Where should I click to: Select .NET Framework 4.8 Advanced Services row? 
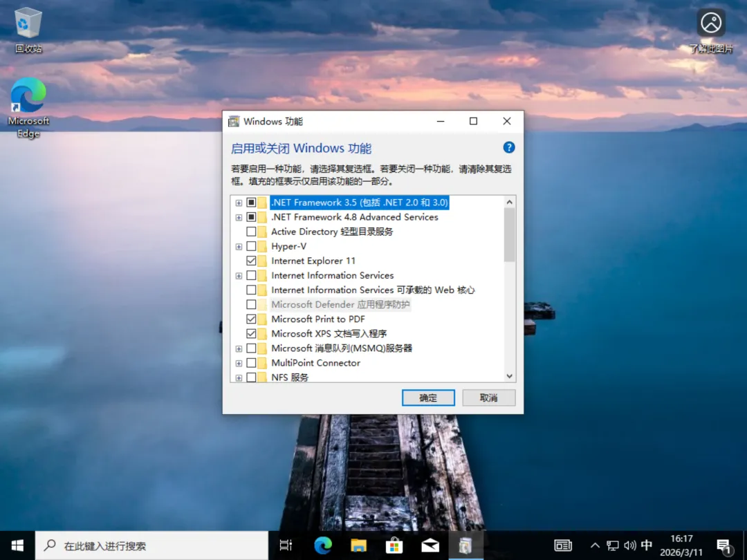point(354,217)
